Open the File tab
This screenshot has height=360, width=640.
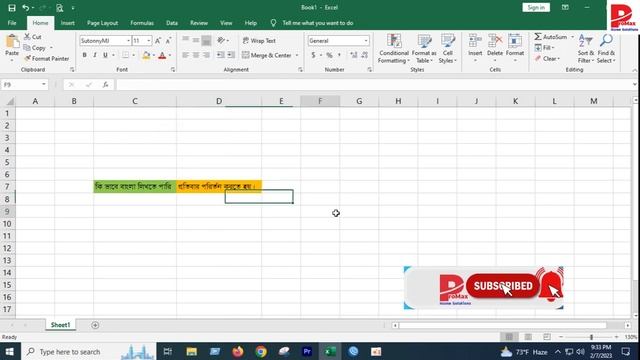pos(12,23)
